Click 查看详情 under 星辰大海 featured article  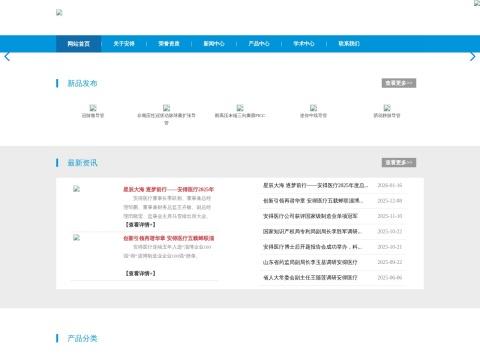(140, 225)
